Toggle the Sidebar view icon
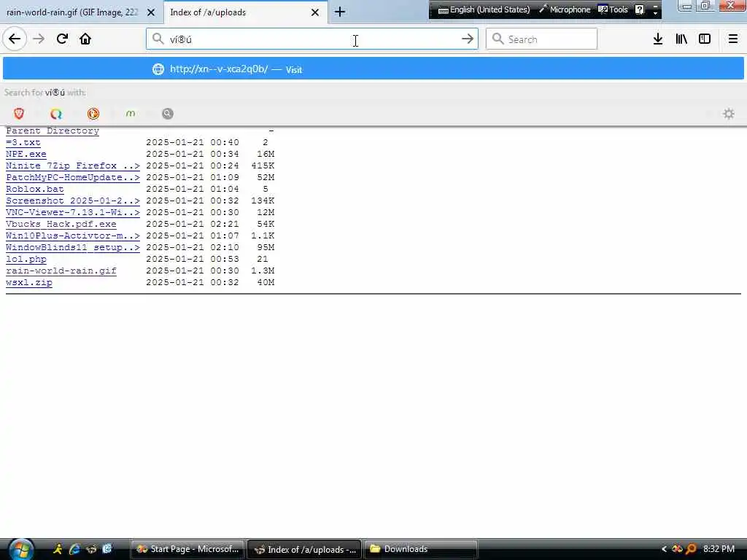Image resolution: width=747 pixels, height=560 pixels. pyautogui.click(x=705, y=39)
